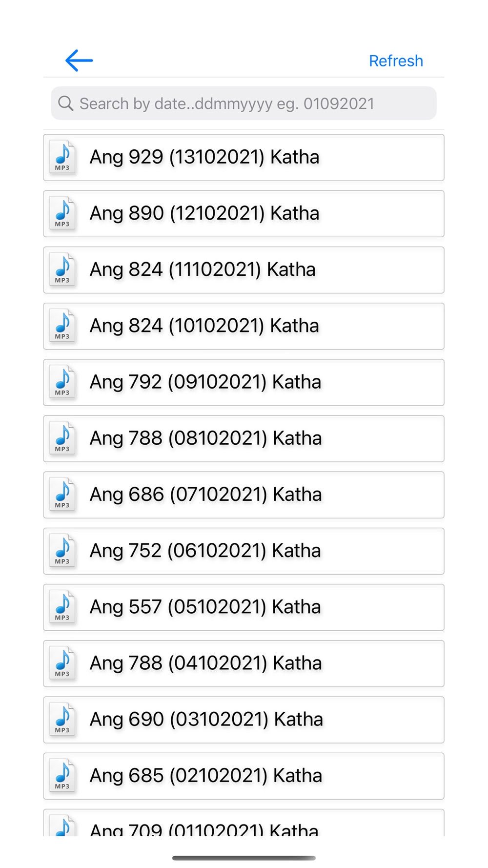Open the Ang 890 (12102021) Katha title
The width and height of the screenshot is (488, 868).
click(204, 213)
